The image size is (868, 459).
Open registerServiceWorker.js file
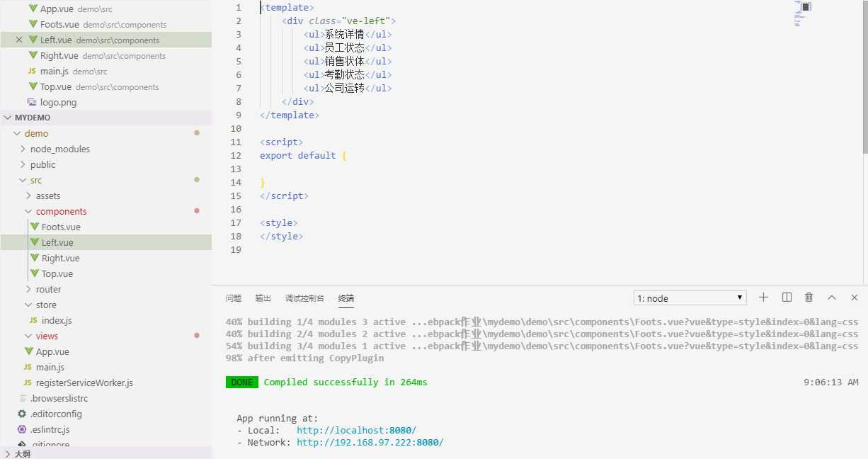pos(105,382)
